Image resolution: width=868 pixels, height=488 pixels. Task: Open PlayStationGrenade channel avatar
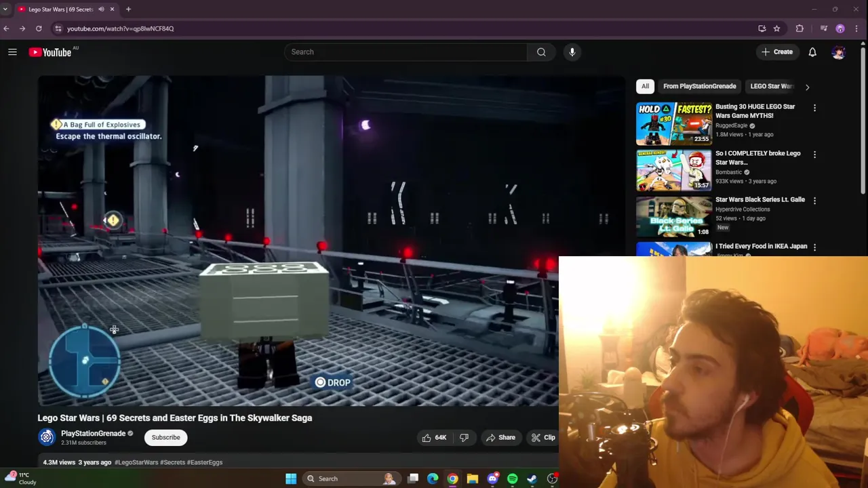46,438
